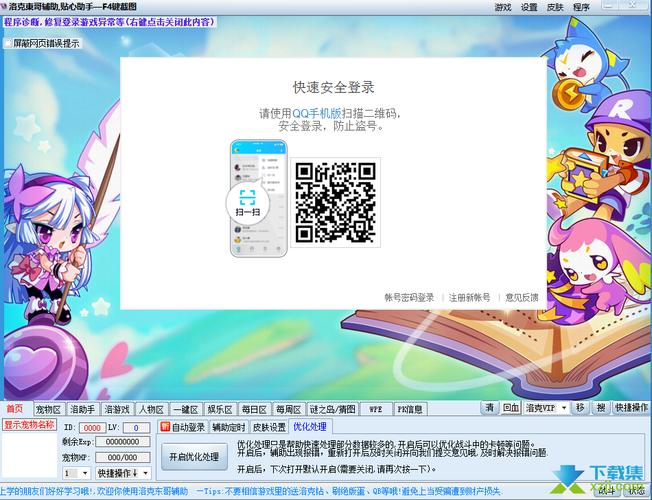Click the phone scan illustration
Screen dimensions: 652x500
[x=258, y=198]
